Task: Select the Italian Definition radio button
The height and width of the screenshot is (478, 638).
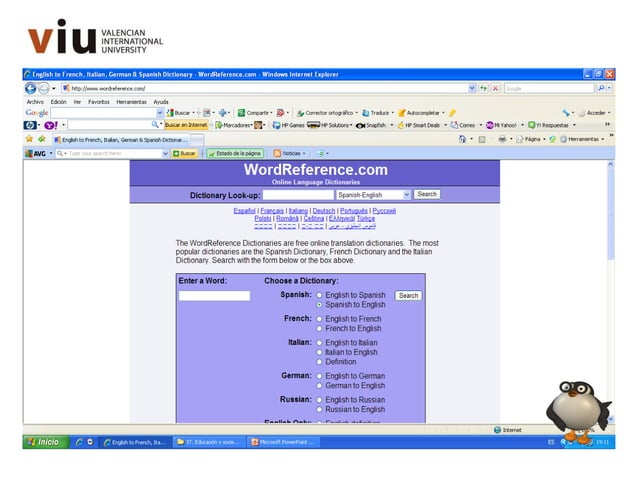Action: tap(319, 362)
